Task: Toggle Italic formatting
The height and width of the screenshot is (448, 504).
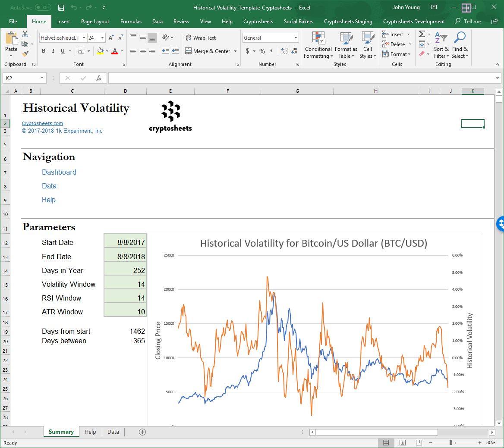Action: coord(53,51)
